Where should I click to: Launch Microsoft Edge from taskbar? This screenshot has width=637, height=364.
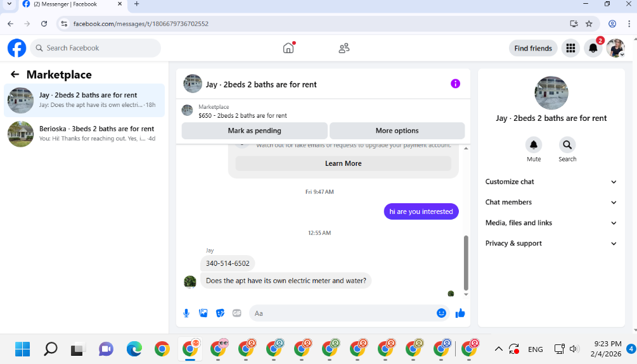(134, 349)
